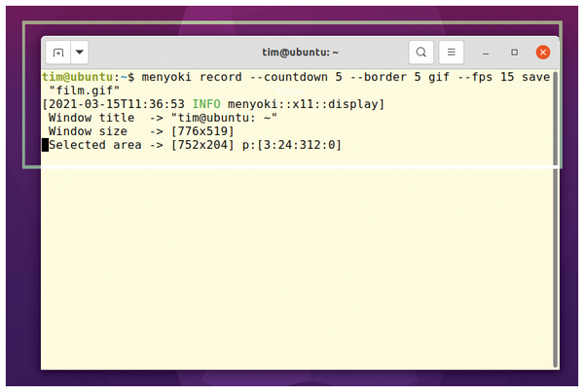Click the tim@ubuntu title bar text
Viewport: 584px width, 392px height.
pyautogui.click(x=300, y=53)
